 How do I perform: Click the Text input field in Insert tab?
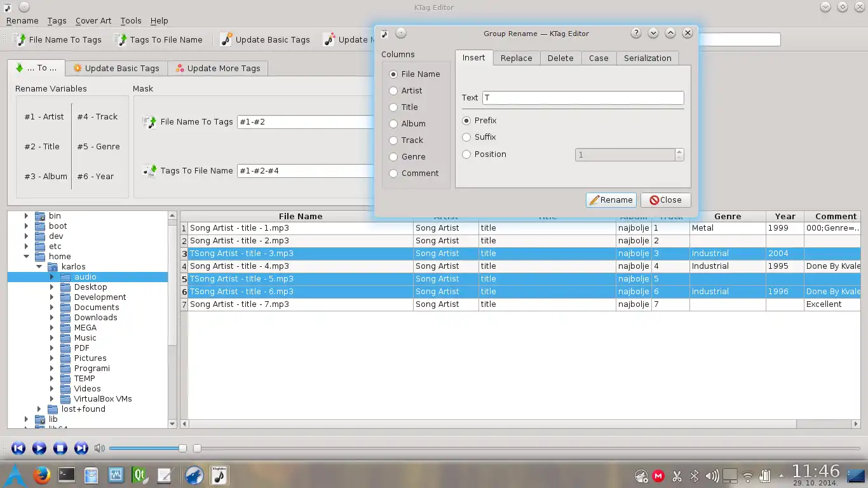[x=583, y=98]
